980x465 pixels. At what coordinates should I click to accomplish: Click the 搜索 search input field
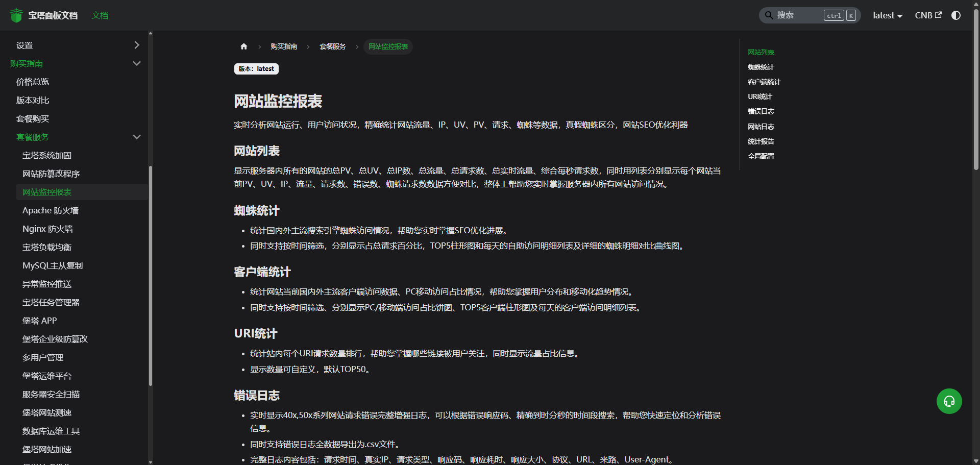click(796, 15)
